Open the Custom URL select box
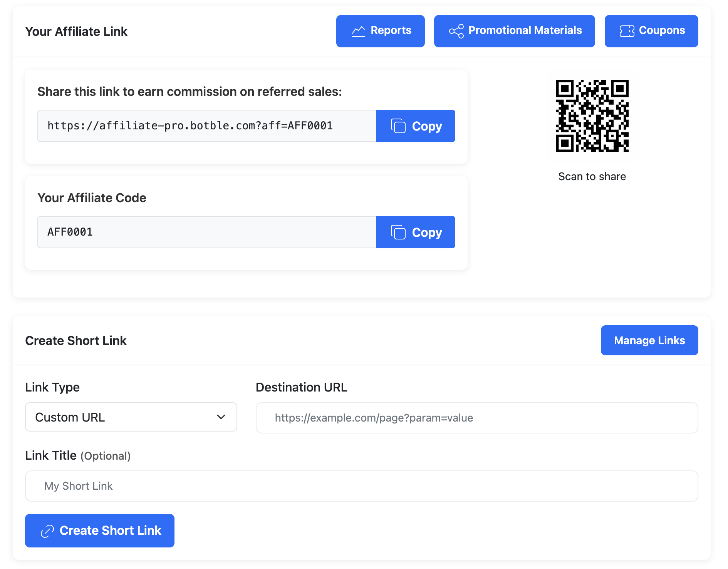 (123, 417)
